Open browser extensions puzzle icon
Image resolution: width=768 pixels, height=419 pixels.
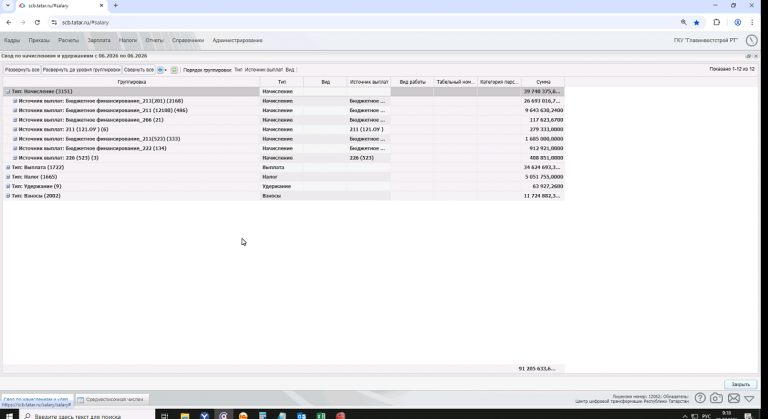[717, 22]
